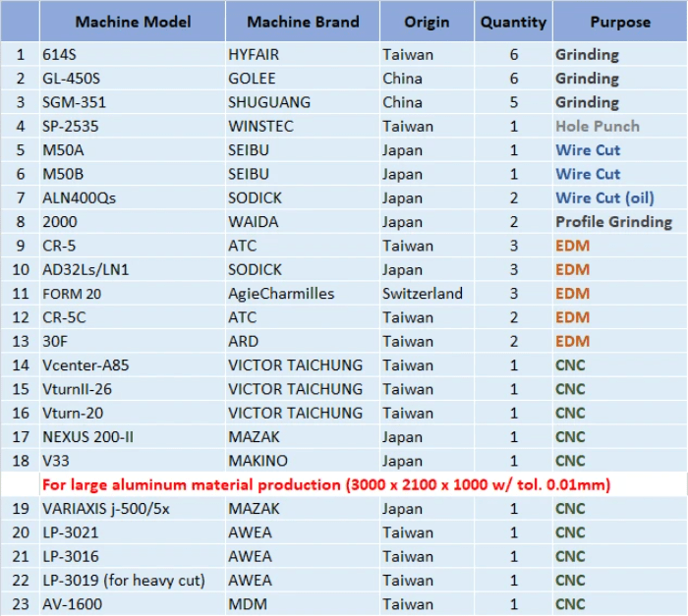
Task: Select the FORM 20 model cell
Action: [133, 294]
